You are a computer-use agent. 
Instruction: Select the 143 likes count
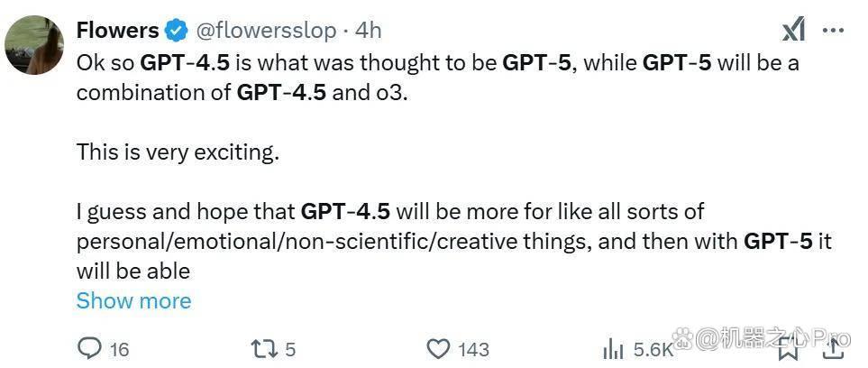[474, 350]
